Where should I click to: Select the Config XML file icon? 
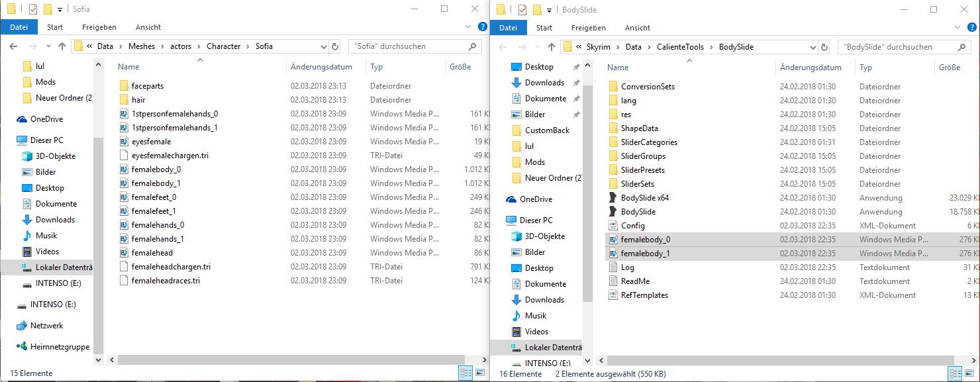click(x=613, y=226)
